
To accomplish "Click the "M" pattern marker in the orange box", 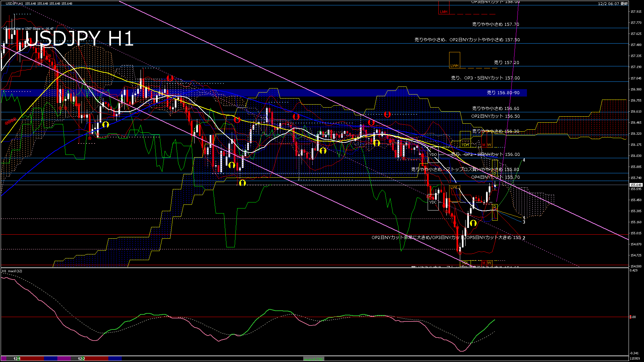I will 484,144.
